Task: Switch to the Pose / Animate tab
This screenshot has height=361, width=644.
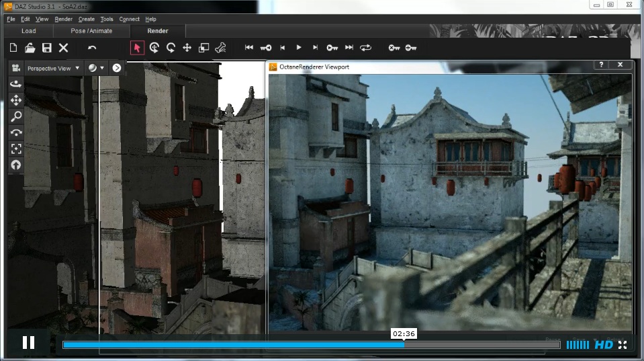Action: pyautogui.click(x=91, y=31)
